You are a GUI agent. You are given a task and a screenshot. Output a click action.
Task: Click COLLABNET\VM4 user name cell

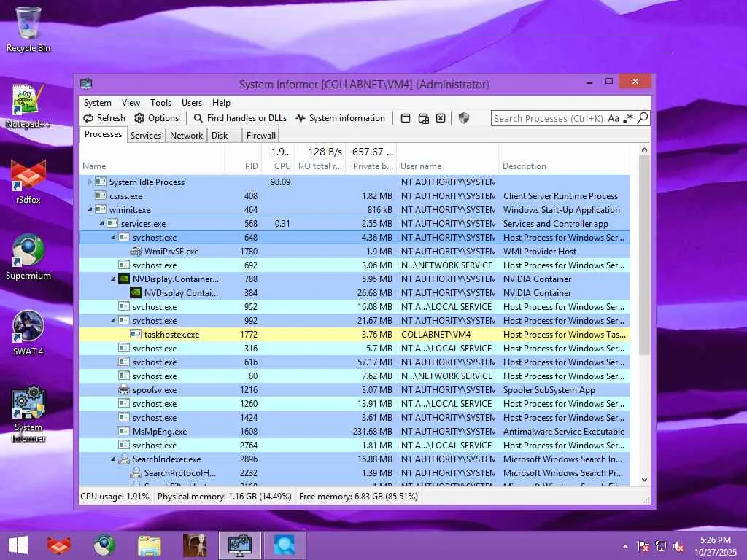[436, 334]
